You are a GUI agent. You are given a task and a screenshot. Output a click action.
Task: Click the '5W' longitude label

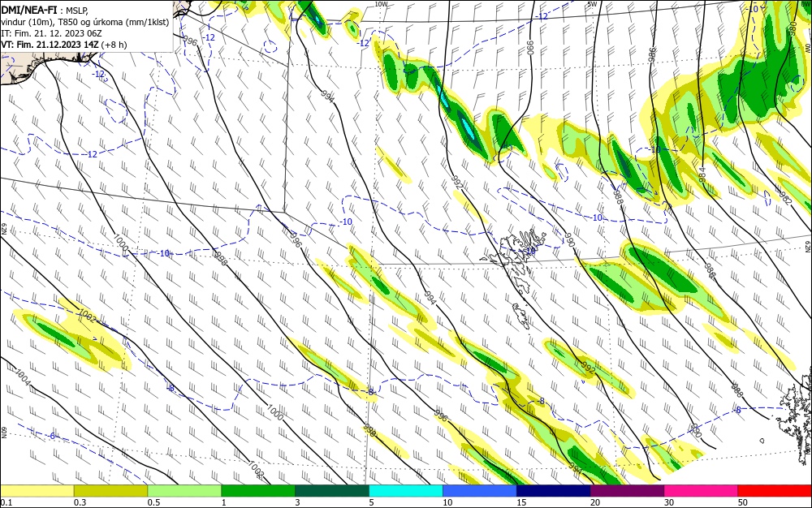point(593,4)
